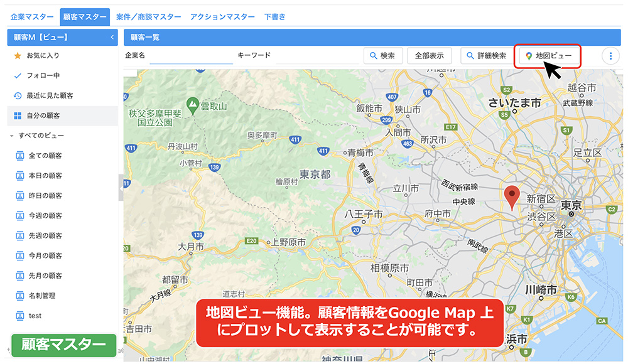
Task: Click the 最近に見た顧客 history icon
Action: point(18,95)
